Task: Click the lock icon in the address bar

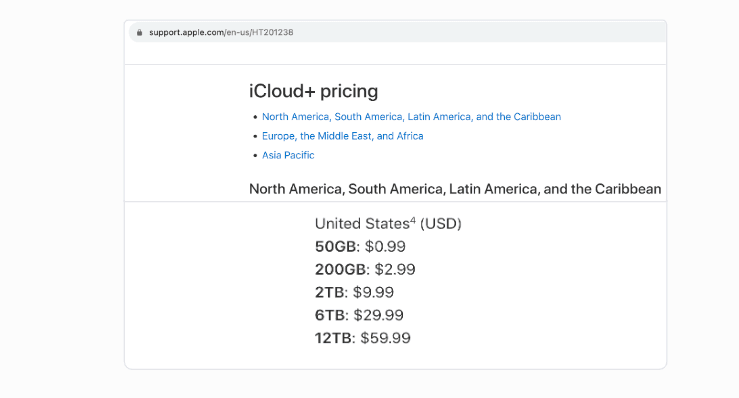Action: point(140,33)
